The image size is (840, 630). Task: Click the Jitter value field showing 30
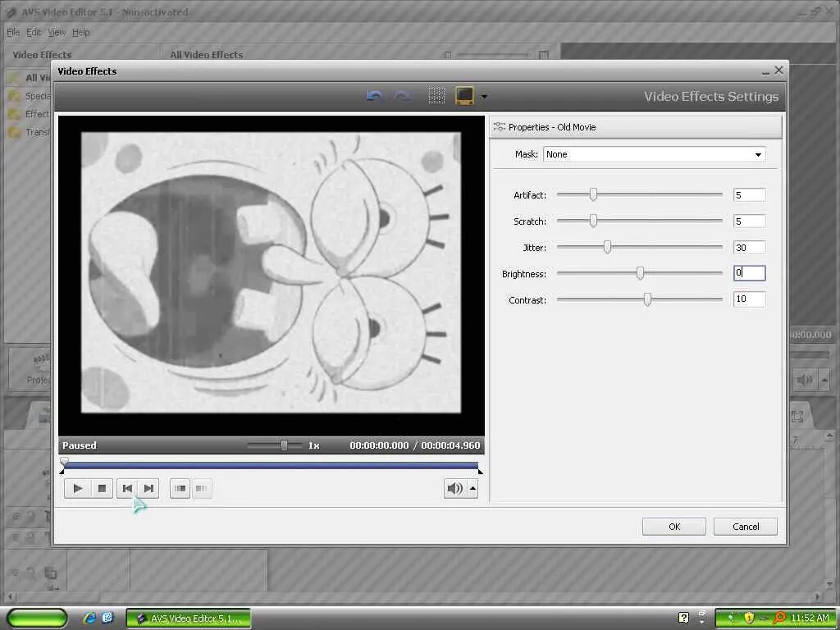tap(749, 248)
